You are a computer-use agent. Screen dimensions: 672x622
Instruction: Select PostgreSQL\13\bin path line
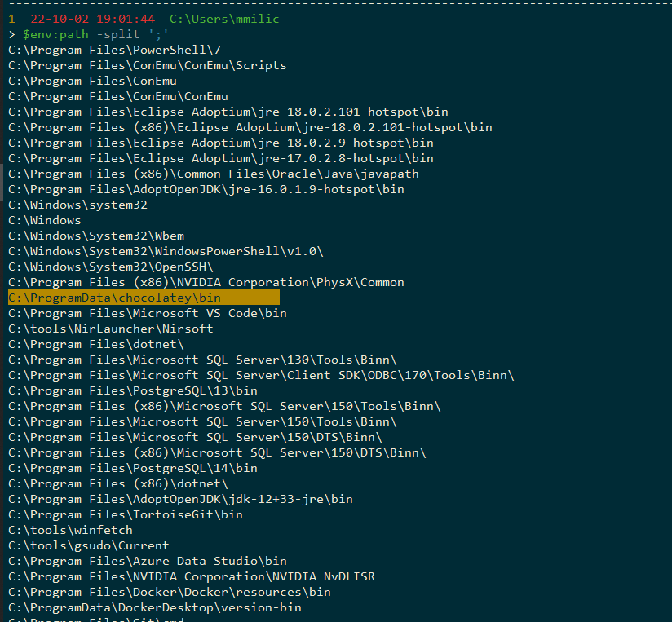[x=133, y=390]
